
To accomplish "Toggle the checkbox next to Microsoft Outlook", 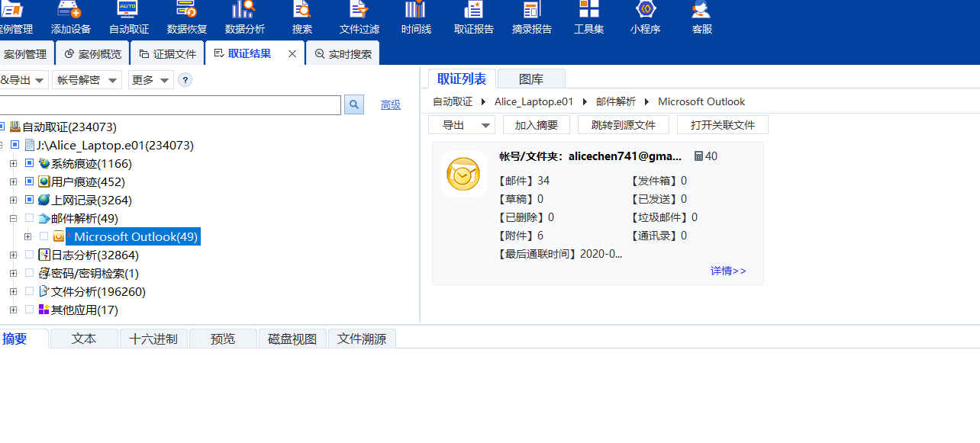I will click(x=44, y=236).
